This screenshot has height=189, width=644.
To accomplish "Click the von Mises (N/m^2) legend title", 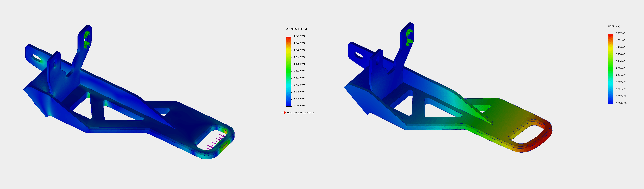I will click(296, 29).
